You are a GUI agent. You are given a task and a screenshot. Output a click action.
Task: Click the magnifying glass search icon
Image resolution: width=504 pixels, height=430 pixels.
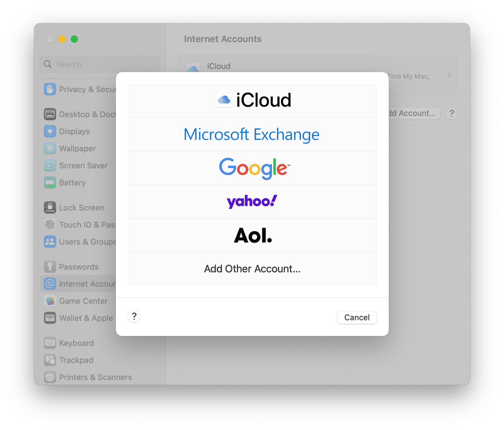pos(48,64)
